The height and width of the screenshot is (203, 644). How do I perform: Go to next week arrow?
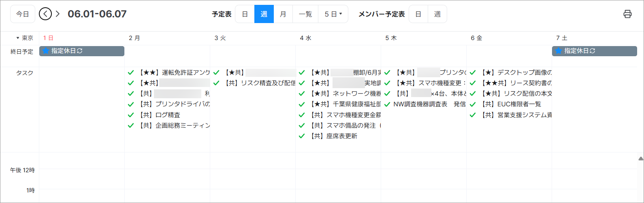tap(58, 14)
